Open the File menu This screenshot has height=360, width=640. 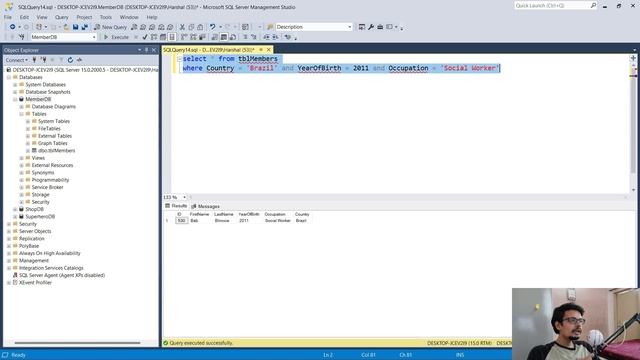click(8, 17)
